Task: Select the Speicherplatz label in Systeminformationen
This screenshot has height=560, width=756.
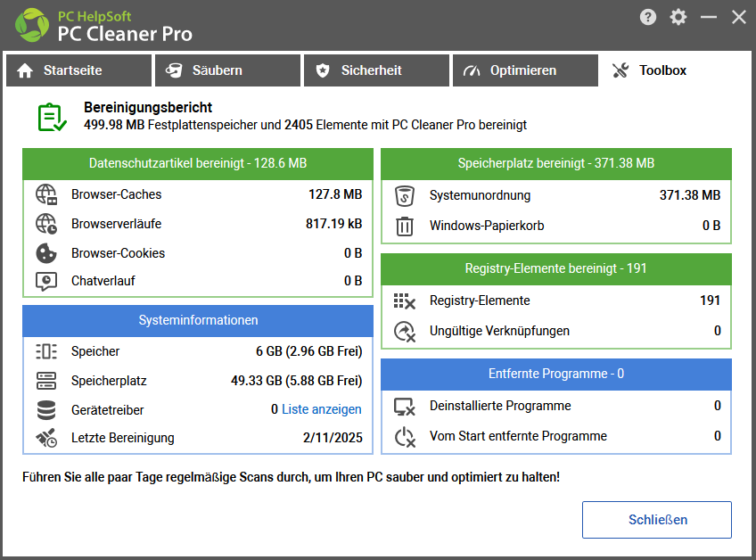Action: coord(109,381)
